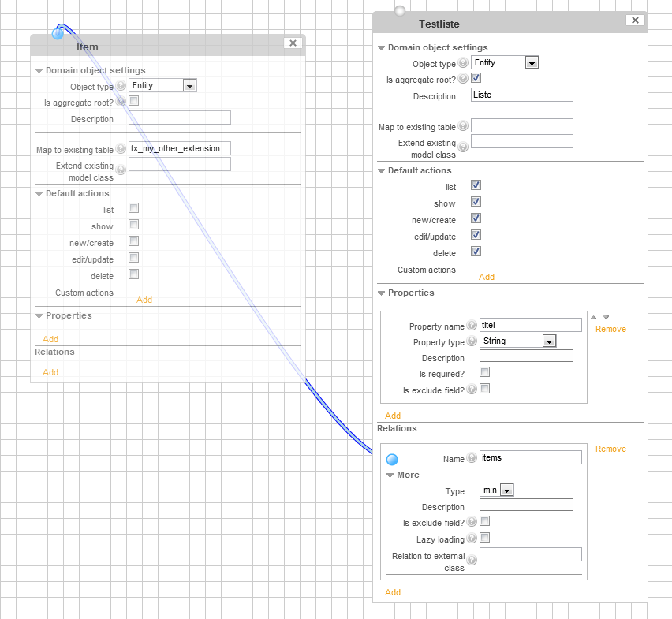Click Item Description input field
Image resolution: width=672 pixels, height=619 pixels.
[x=180, y=117]
